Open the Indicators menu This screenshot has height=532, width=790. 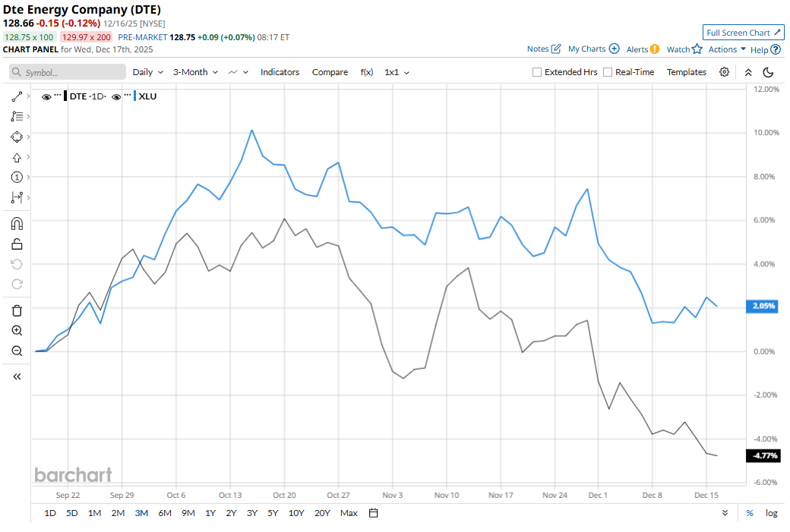point(280,72)
